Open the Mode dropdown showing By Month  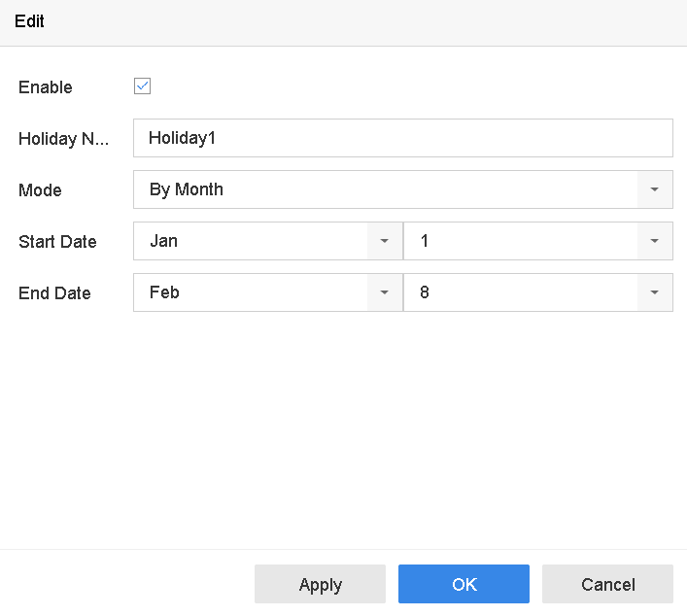tap(402, 189)
